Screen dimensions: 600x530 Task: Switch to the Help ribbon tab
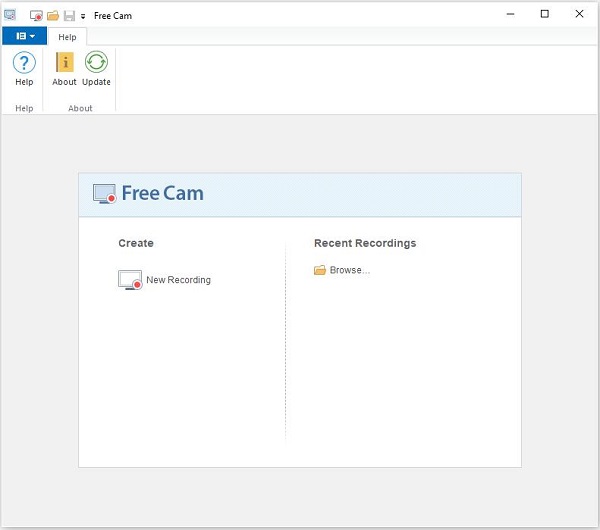pyautogui.click(x=67, y=37)
